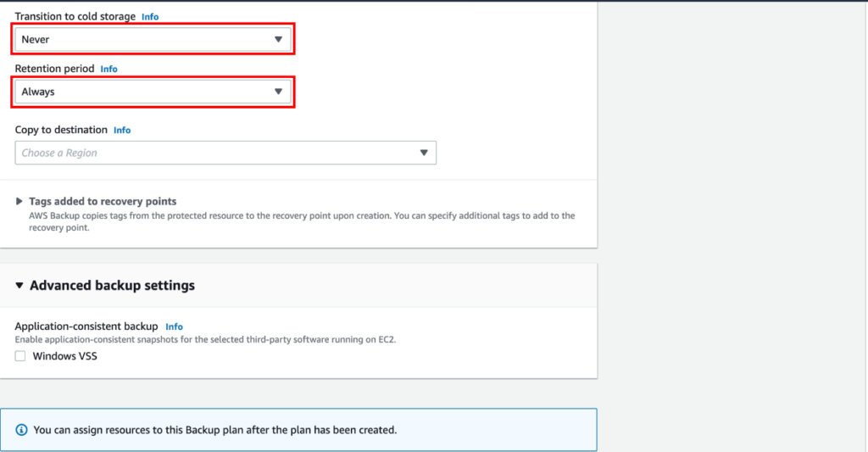
Task: Expand Tags added to recovery points
Action: click(19, 201)
